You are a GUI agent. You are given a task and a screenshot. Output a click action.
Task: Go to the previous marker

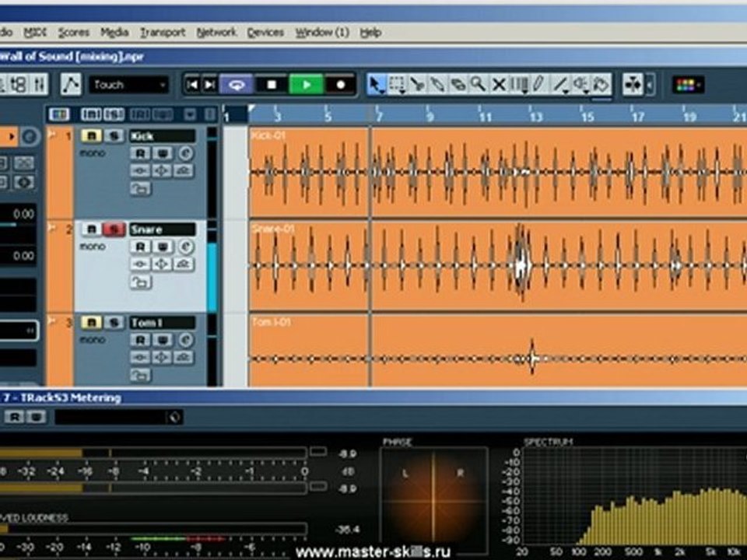click(x=192, y=85)
